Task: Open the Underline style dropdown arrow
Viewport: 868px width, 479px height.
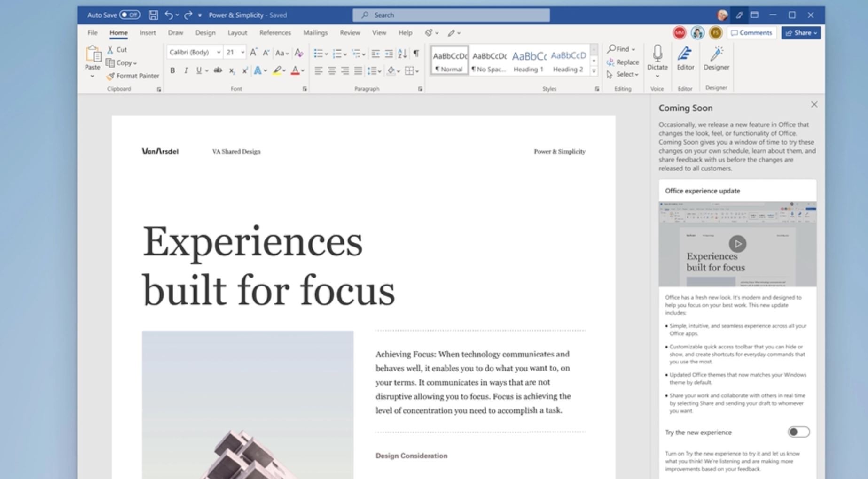Action: pos(206,71)
